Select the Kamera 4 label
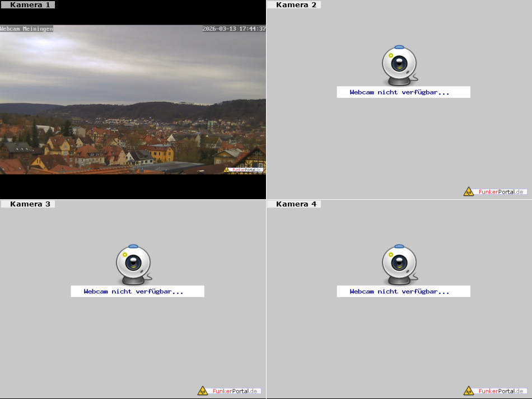 [x=296, y=204]
